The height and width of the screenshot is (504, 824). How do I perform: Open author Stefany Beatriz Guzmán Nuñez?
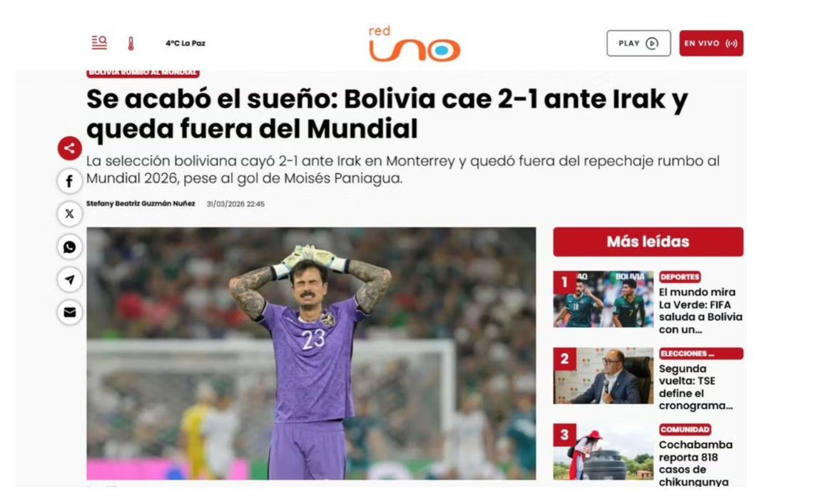tap(141, 204)
